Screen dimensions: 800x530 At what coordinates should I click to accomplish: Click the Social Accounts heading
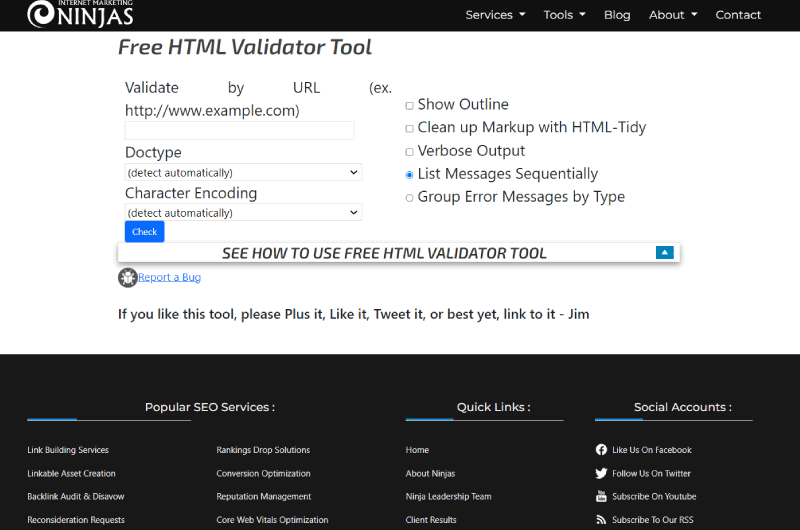683,407
